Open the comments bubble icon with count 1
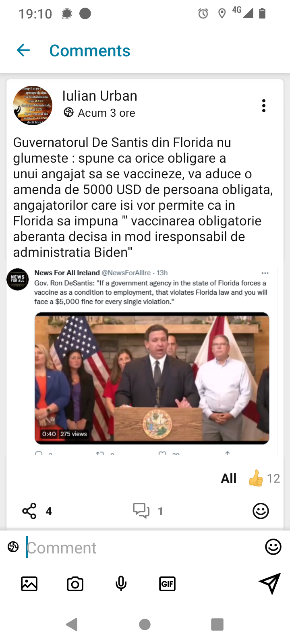Screen dimensions: 290x644 (141, 511)
